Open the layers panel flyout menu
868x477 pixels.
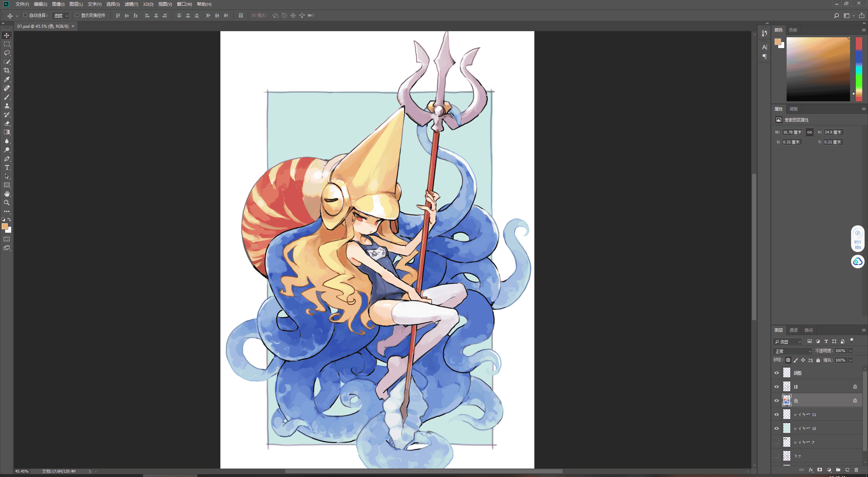(864, 330)
